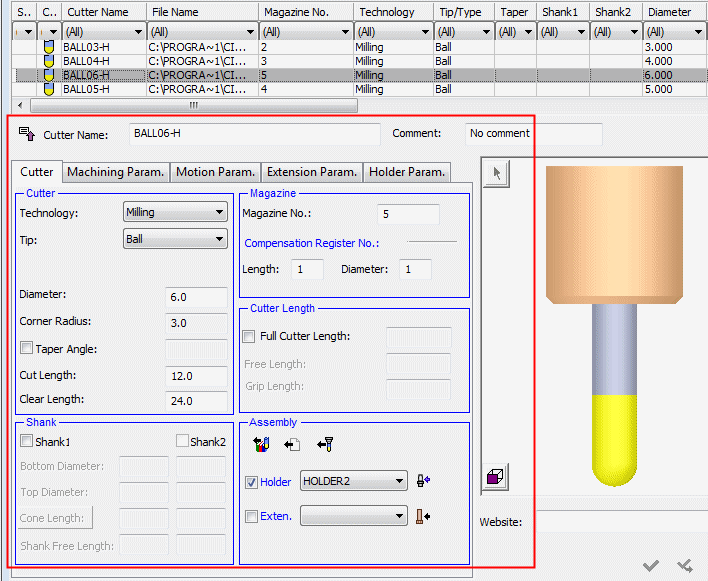This screenshot has width=708, height=581.
Task: Switch to the Machining Param. tab
Action: click(115, 172)
